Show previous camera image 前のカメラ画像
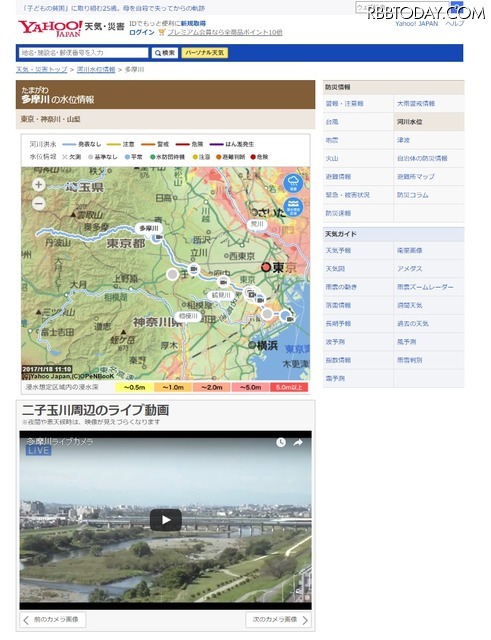This screenshot has width=491, height=640. (x=53, y=620)
